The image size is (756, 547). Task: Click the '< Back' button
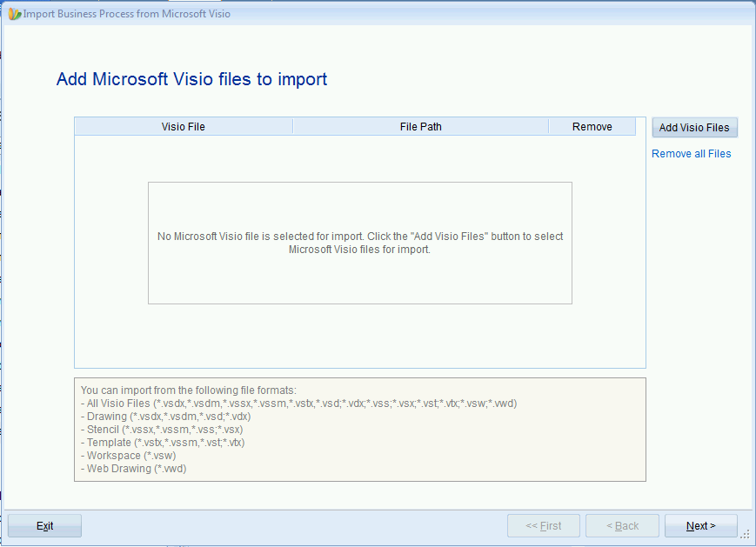click(622, 526)
